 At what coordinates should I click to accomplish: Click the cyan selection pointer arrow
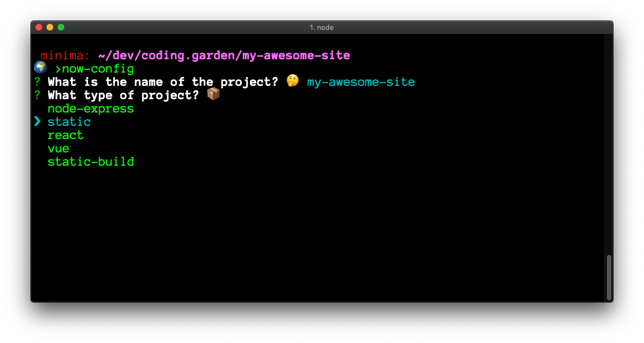(37, 121)
